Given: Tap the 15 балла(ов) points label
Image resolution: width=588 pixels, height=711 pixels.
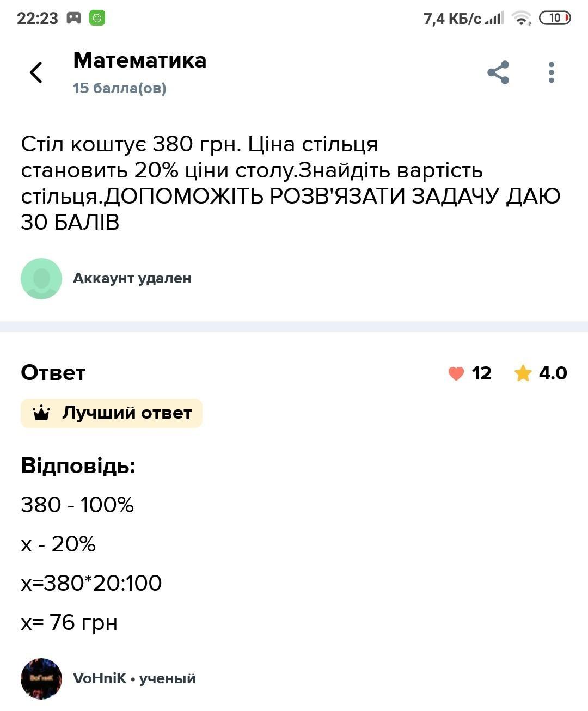Looking at the screenshot, I should click(120, 88).
